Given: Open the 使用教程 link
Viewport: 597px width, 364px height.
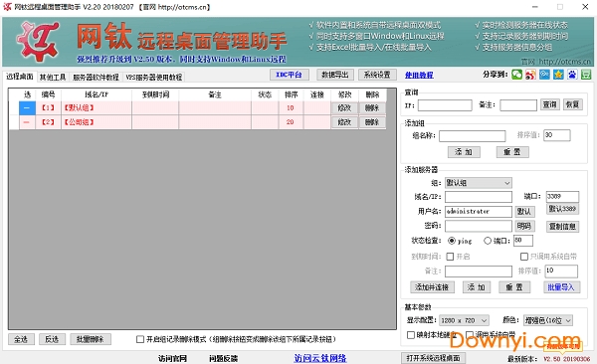Looking at the screenshot, I should click(419, 75).
